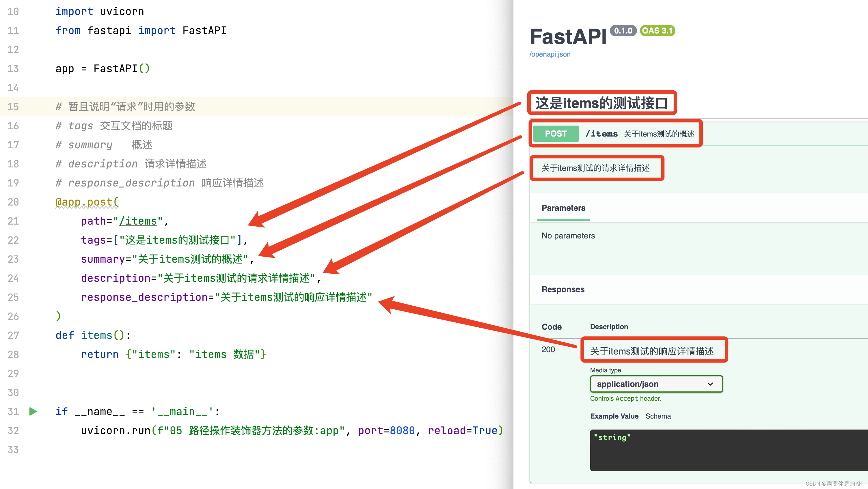The image size is (868, 489).
Task: Click the 'import uvicorn' statement
Action: coord(100,12)
